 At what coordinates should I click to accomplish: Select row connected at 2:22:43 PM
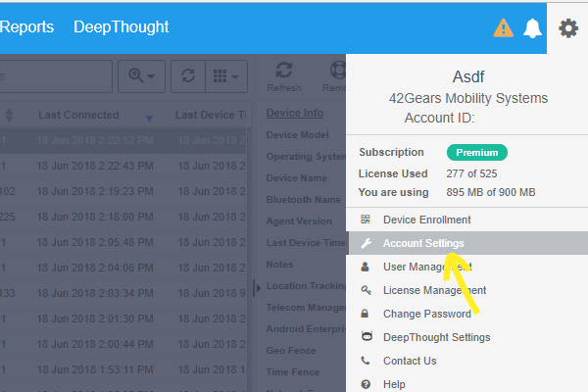(123, 166)
